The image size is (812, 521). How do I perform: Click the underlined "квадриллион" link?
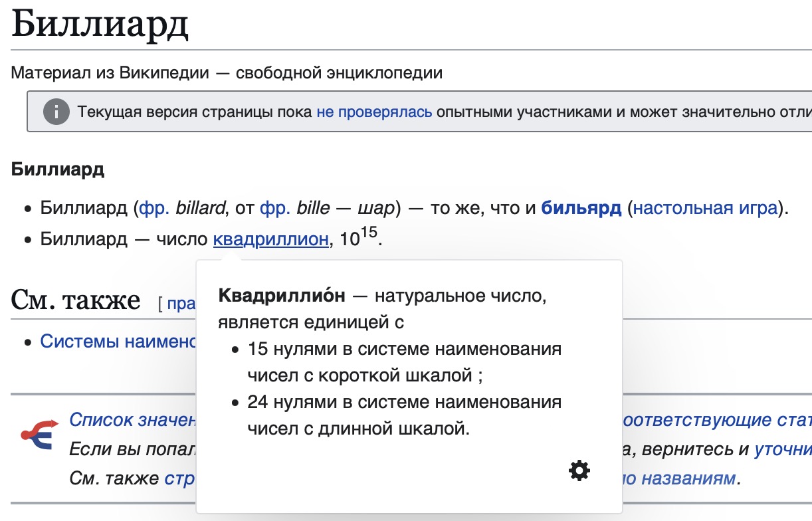pos(270,239)
